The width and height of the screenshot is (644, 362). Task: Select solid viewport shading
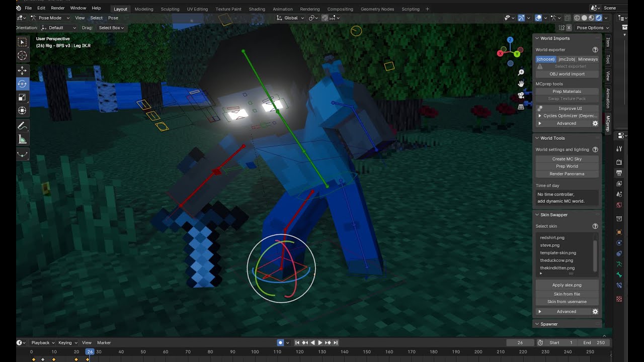pyautogui.click(x=584, y=18)
